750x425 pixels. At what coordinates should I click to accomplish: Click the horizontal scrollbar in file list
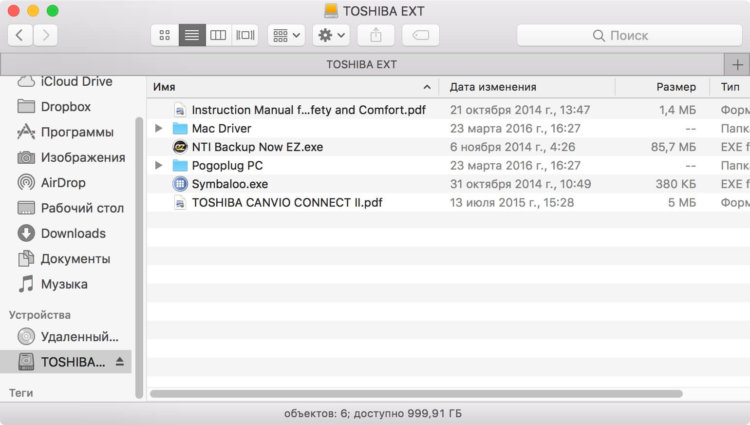pyautogui.click(x=416, y=394)
